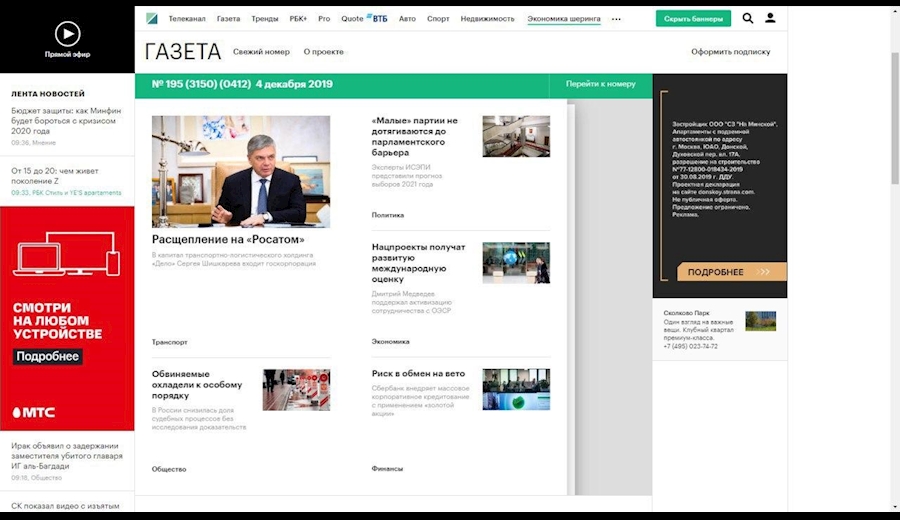Image resolution: width=900 pixels, height=520 pixels.
Task: Open headline Риск в обмен на вето
Action: tap(418, 374)
